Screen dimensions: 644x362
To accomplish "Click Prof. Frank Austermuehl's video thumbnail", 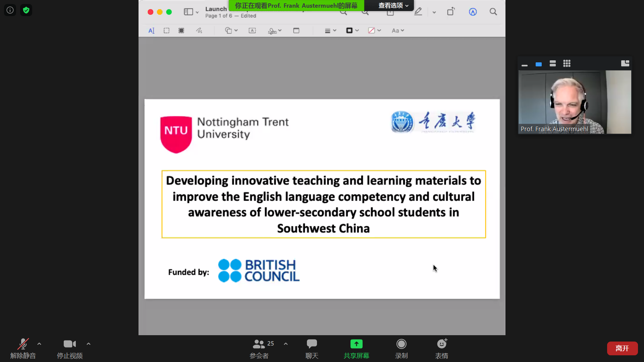I will [x=575, y=102].
